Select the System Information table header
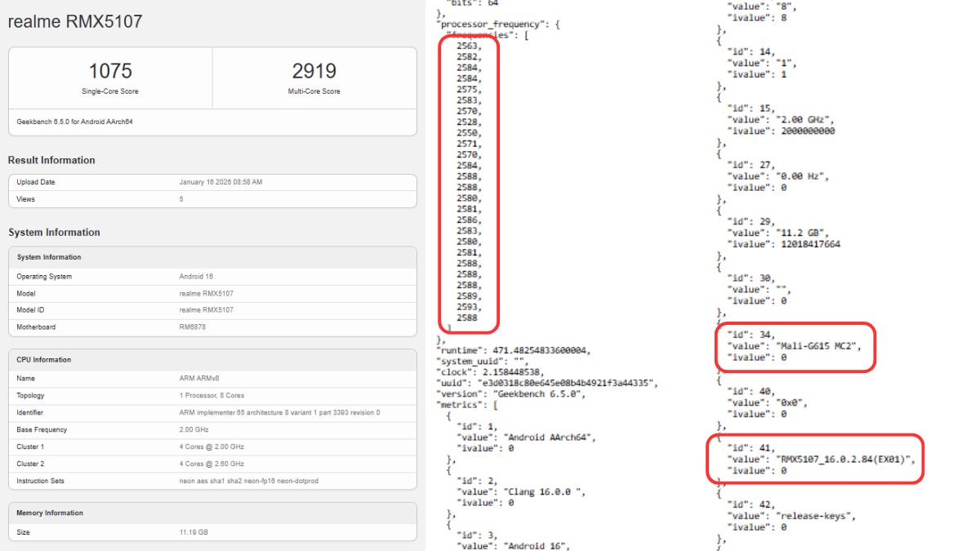The width and height of the screenshot is (980, 551). (x=49, y=257)
